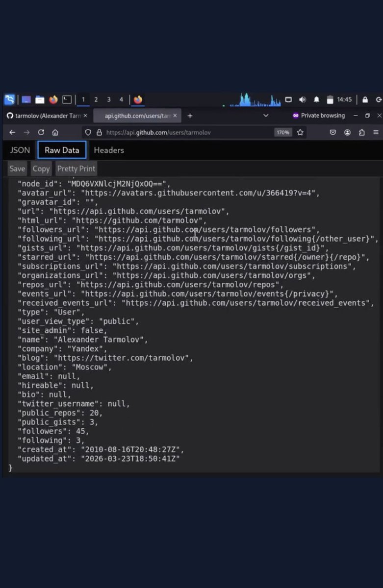Select the Raw Data tab
383x588 pixels.
(x=62, y=150)
